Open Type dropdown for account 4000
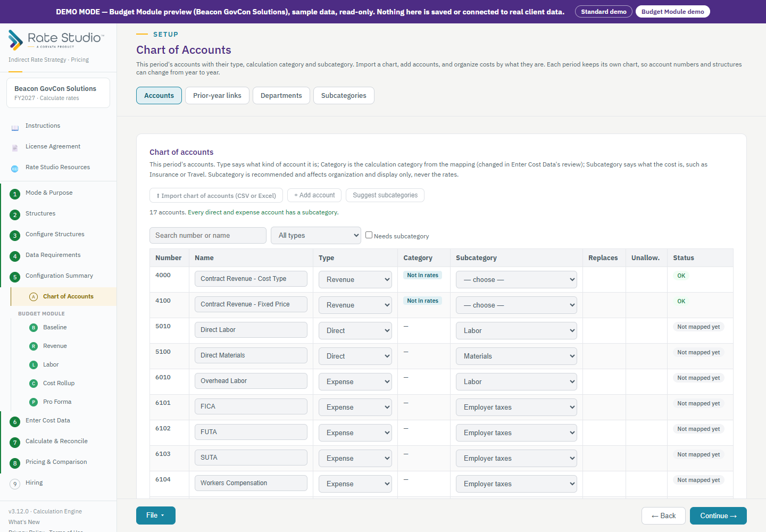The height and width of the screenshot is (532, 766). click(355, 279)
